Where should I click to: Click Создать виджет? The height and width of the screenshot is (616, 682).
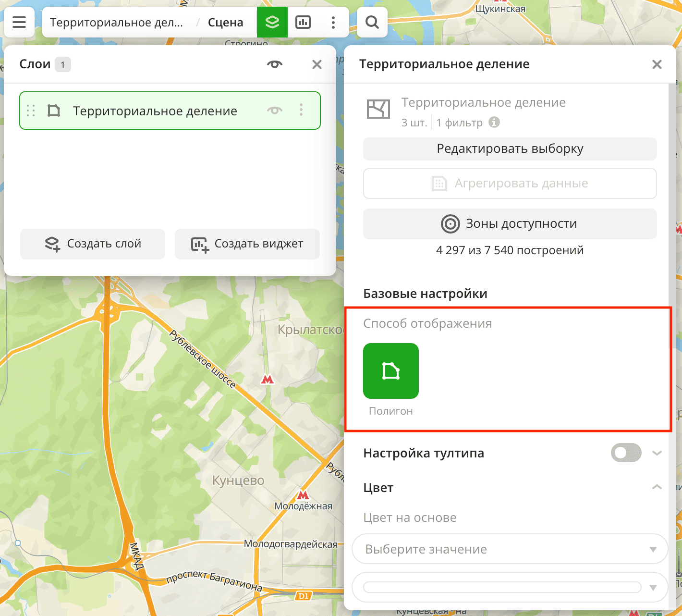pyautogui.click(x=247, y=244)
